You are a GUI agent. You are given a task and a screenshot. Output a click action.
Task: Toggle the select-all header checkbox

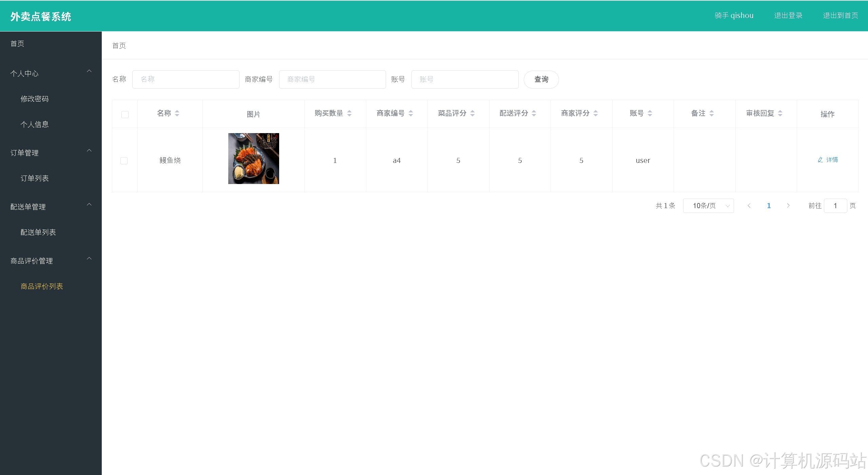125,114
